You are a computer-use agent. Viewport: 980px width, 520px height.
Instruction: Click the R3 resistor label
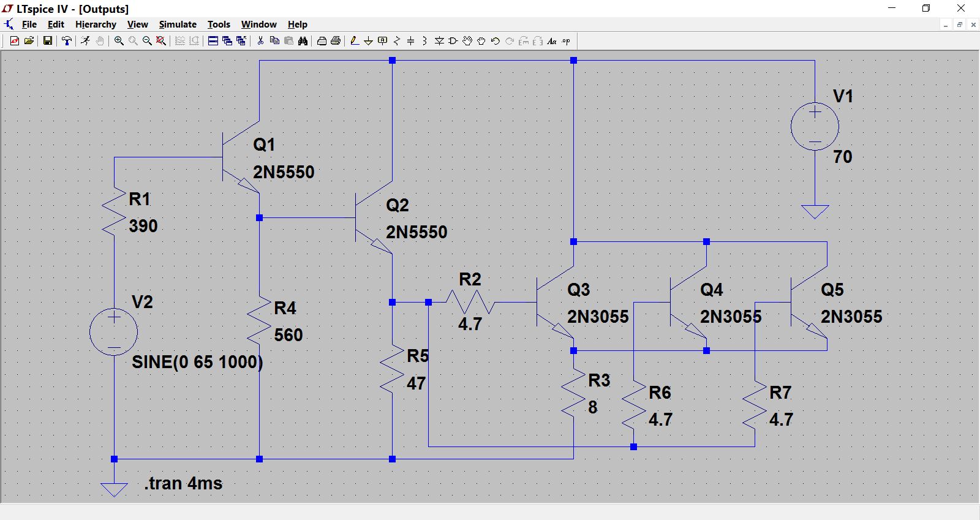599,380
